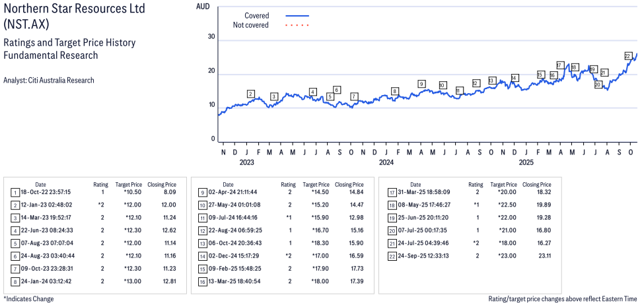
Task: Select chart marker 20 below the line
Action: pos(598,84)
